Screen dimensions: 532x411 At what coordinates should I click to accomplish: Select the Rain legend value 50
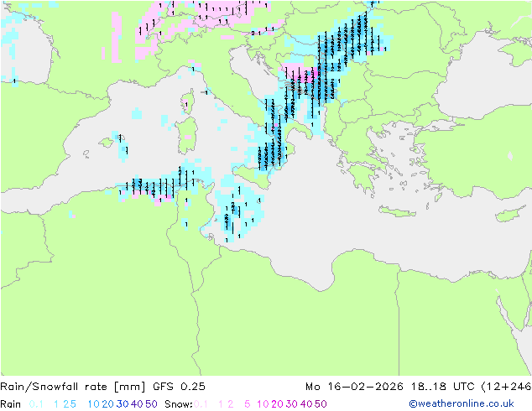coord(151,404)
